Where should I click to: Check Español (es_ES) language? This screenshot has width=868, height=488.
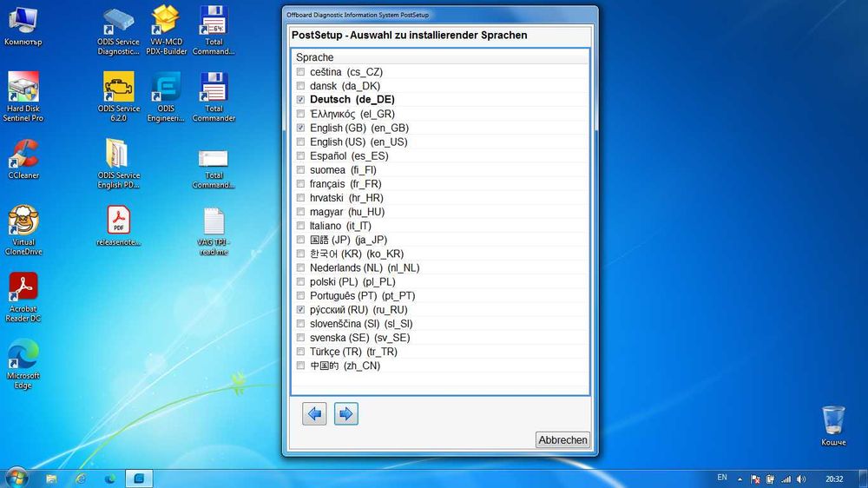pos(300,155)
